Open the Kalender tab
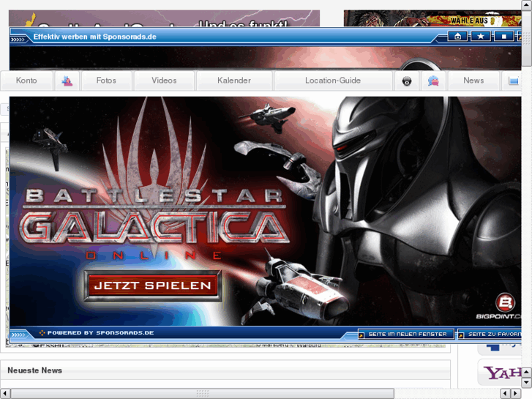 (x=234, y=81)
